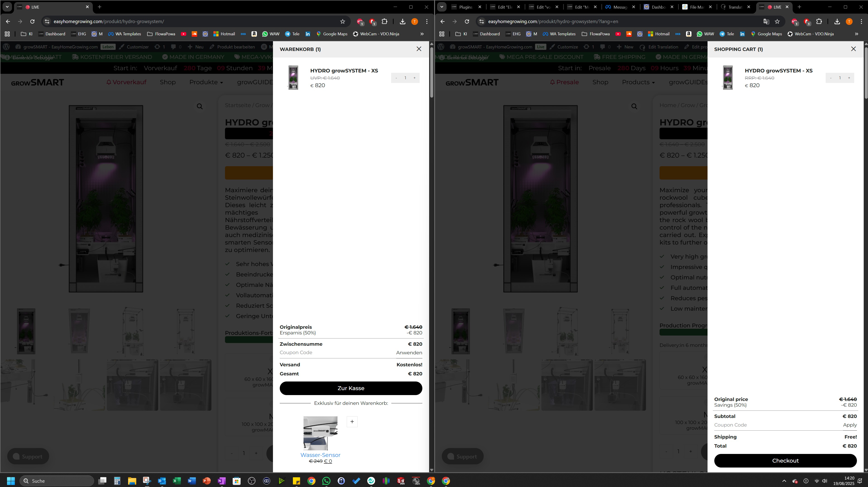Open the Amazon bookmark in the German-page window
This screenshot has width=868, height=487.
pyautogui.click(x=254, y=34)
